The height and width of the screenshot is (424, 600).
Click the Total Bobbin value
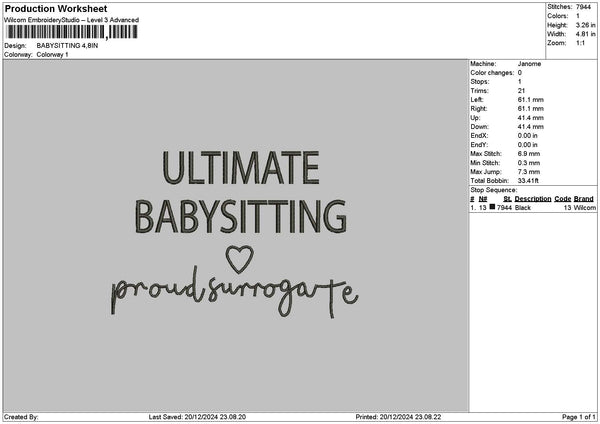pyautogui.click(x=528, y=181)
